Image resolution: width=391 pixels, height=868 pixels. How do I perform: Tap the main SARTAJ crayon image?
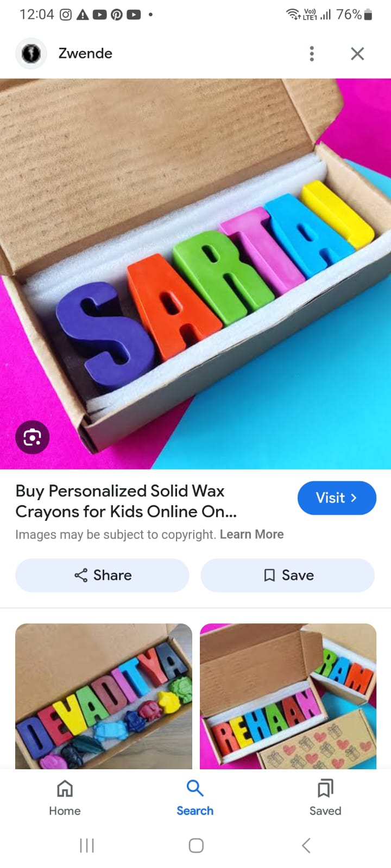(x=195, y=274)
